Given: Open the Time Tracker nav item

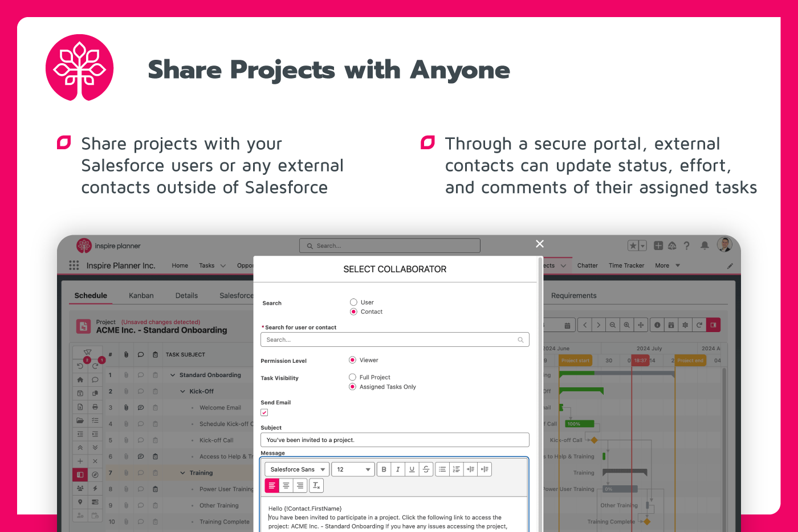Looking at the screenshot, I should tap(626, 265).
